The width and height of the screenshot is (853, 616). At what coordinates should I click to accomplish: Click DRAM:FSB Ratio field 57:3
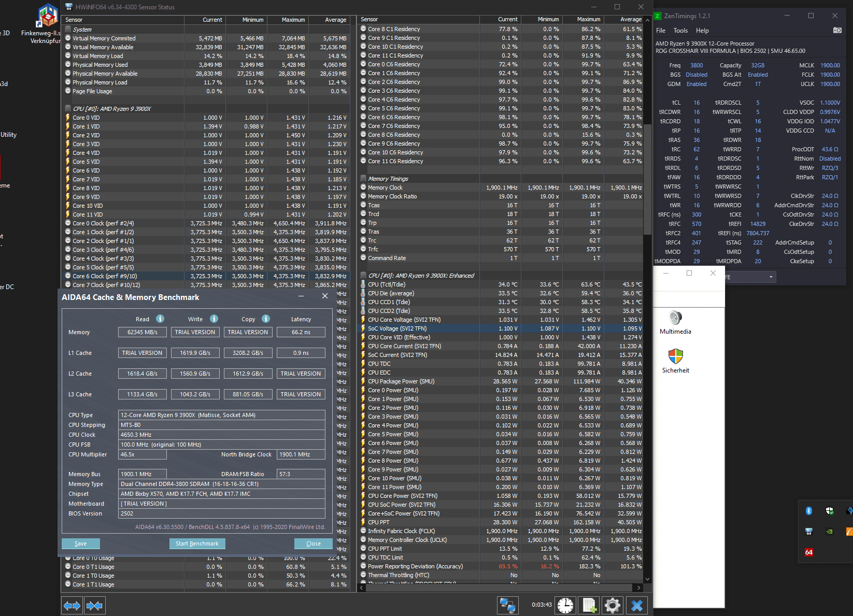(301, 474)
